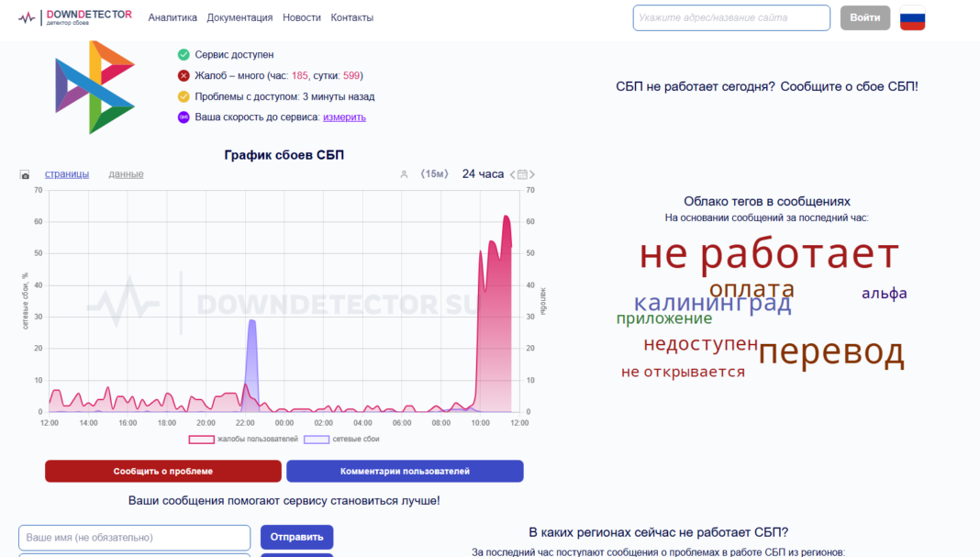Go to the previous period with the left chevron
Viewport: 980px width, 557px height.
pyautogui.click(x=513, y=174)
